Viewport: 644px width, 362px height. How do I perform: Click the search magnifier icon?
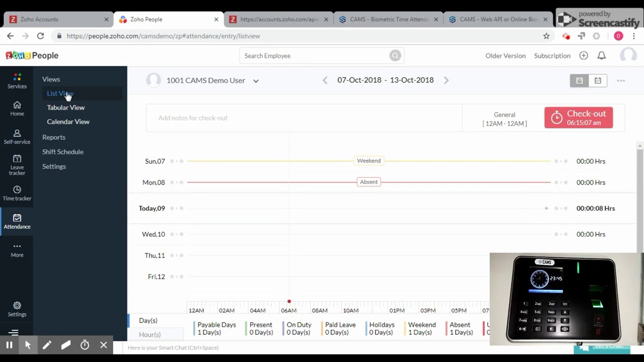[395, 56]
